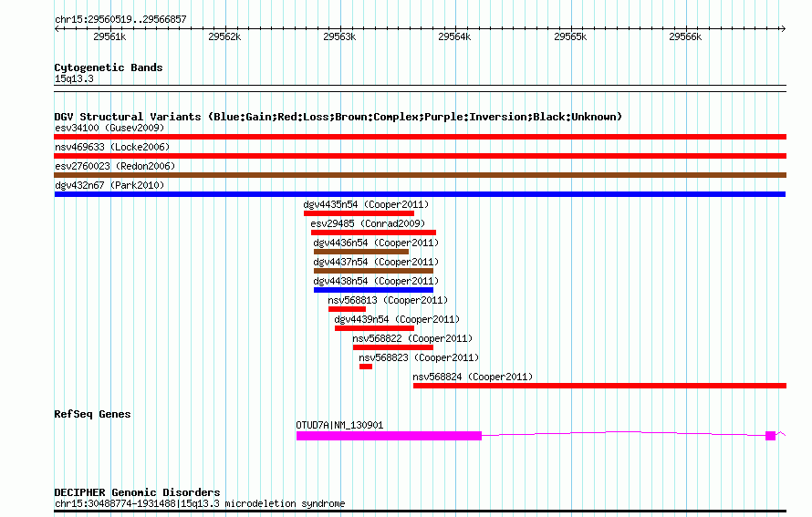The height and width of the screenshot is (517, 812).
Task: Click the dgv4435n54 (Cooper2011) red bar
Action: 359,213
